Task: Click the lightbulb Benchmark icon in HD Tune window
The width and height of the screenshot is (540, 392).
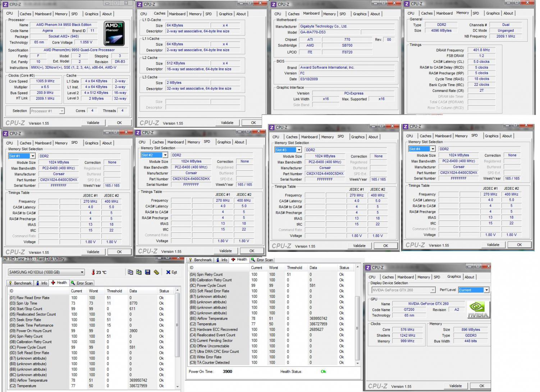Action: [x=10, y=283]
